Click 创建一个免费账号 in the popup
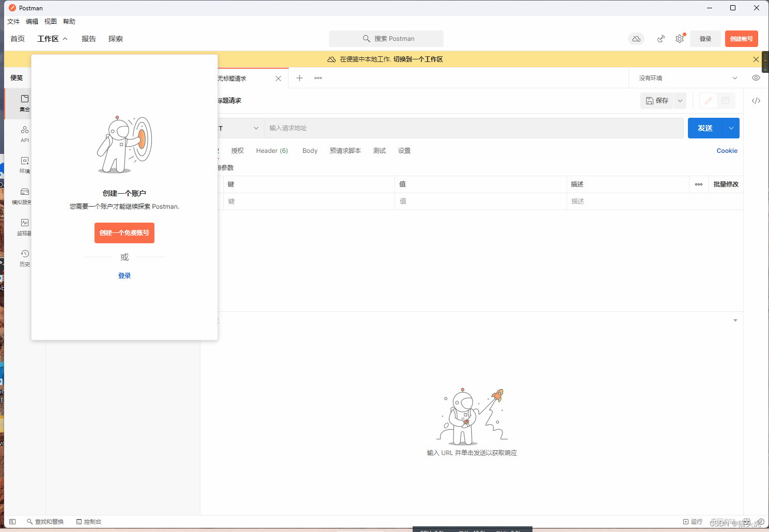 click(124, 233)
